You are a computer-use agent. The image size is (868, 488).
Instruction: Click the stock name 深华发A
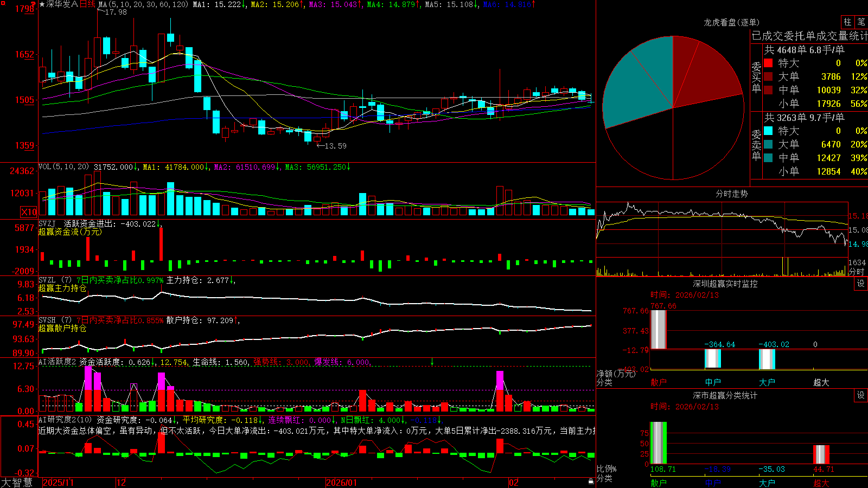[x=62, y=4]
